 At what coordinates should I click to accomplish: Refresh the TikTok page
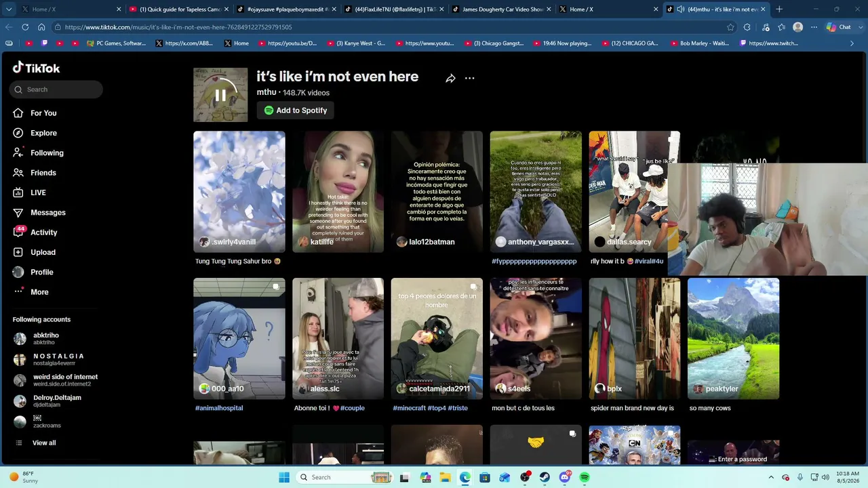coord(25,27)
